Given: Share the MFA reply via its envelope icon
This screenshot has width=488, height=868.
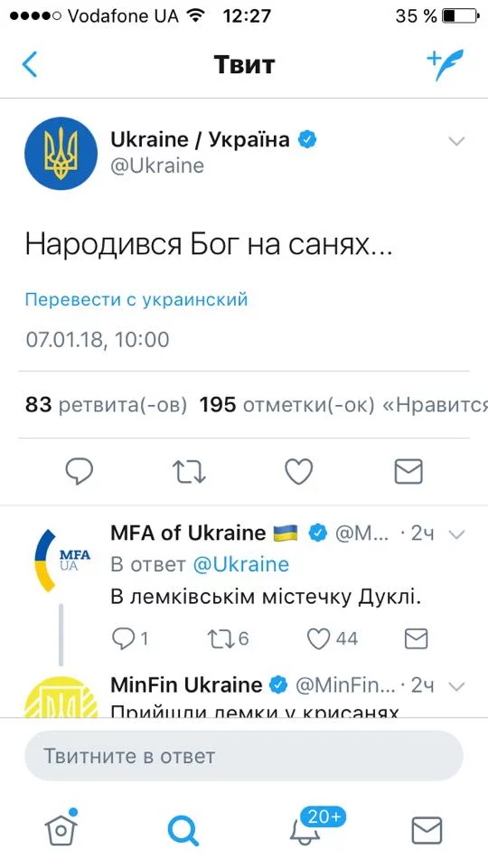Looking at the screenshot, I should 416,639.
